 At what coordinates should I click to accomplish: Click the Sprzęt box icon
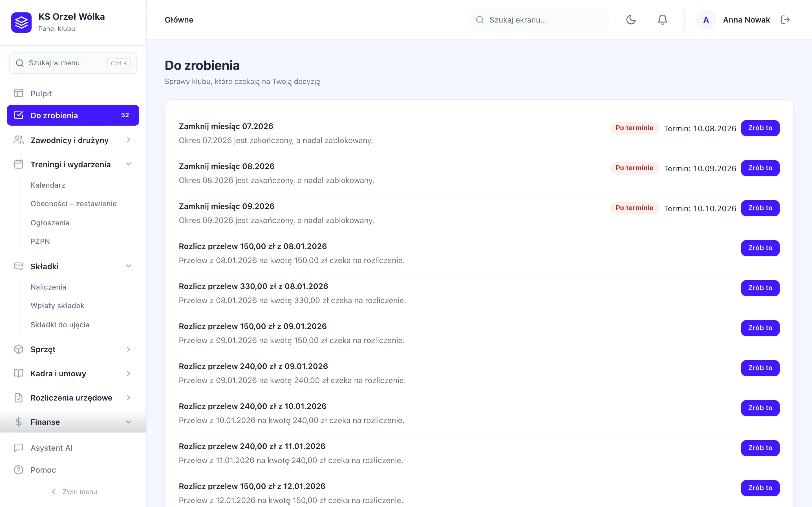[x=18, y=349]
